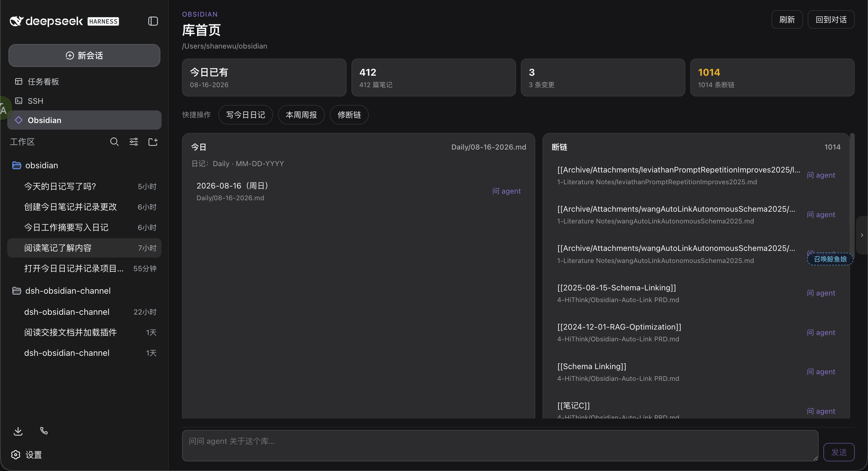868x471 pixels.
Task: Click the leviathanPromptRepetitionImproves2025 broken link title
Action: point(678,169)
